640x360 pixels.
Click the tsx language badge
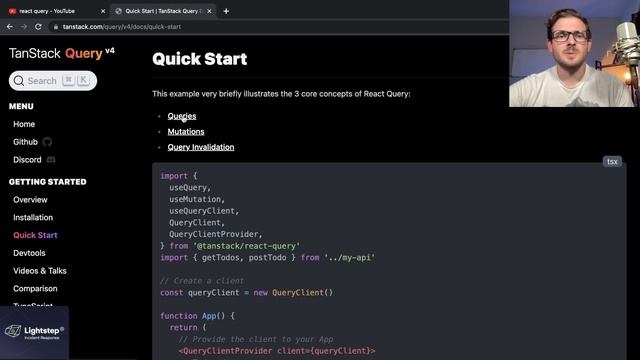coord(612,162)
